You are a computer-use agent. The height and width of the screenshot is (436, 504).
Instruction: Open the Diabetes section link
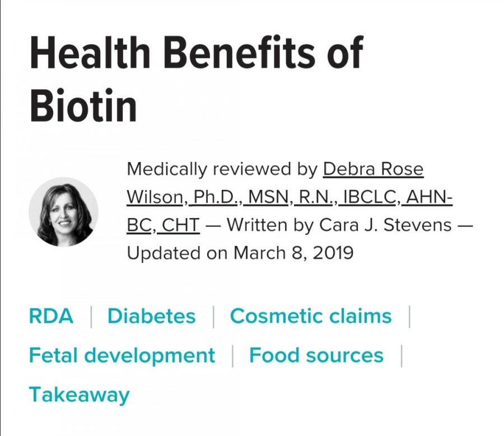pos(151,316)
